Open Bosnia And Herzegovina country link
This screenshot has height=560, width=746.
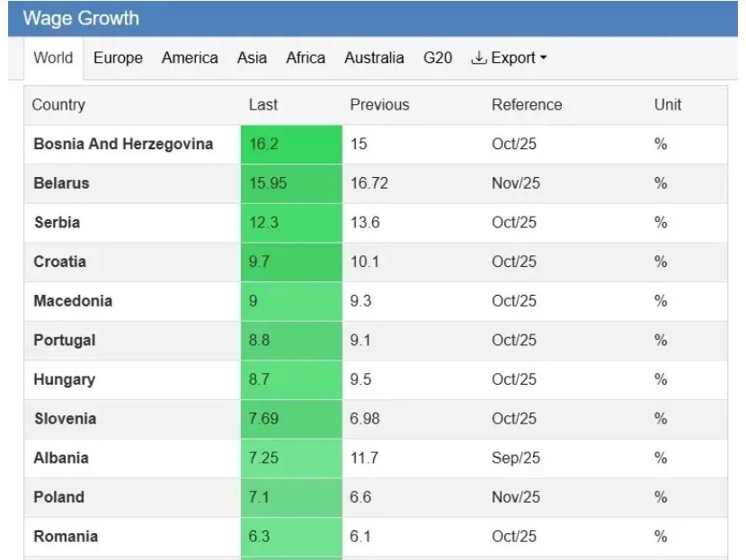[123, 144]
